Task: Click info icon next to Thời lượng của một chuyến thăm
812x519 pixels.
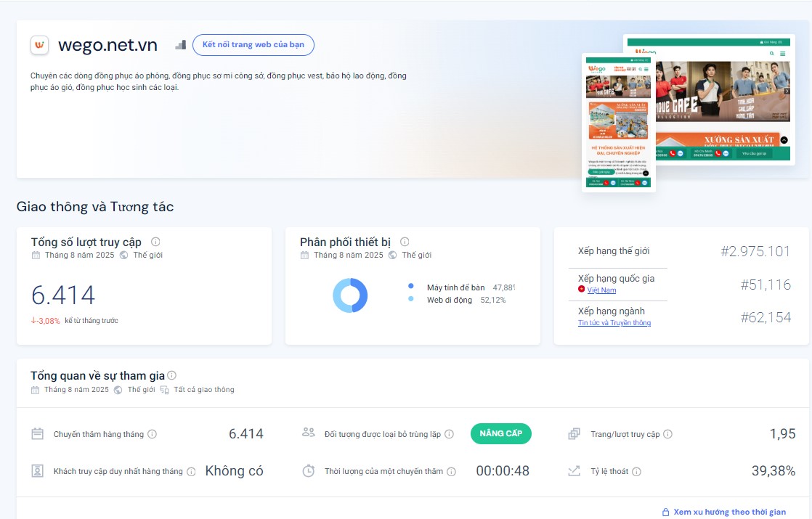Action: pos(451,471)
